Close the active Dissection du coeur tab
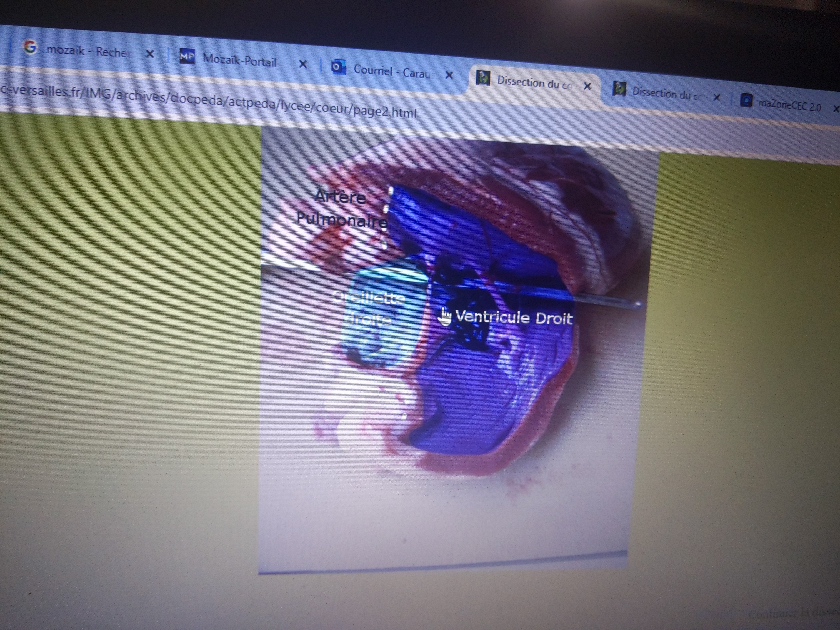The width and height of the screenshot is (840, 630). click(587, 86)
